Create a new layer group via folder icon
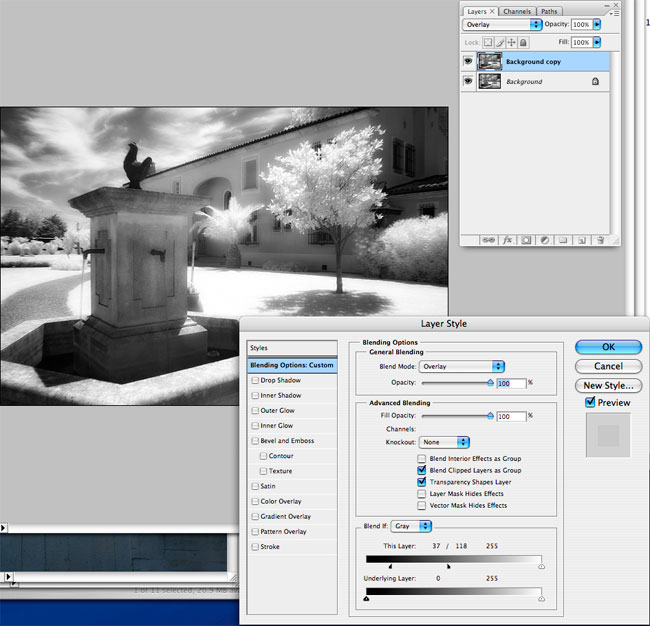Image resolution: width=650 pixels, height=626 pixels. 563,240
